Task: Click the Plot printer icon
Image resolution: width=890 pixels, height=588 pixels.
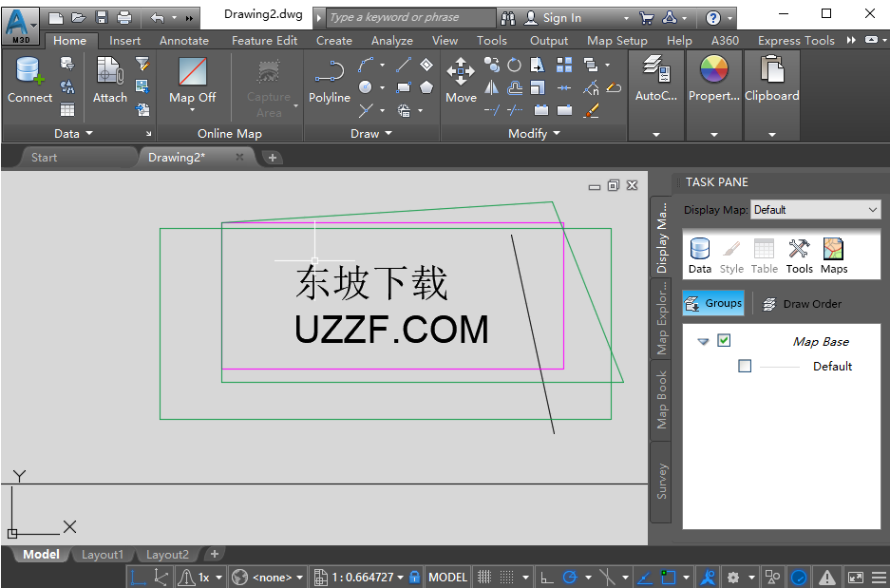Action: pyautogui.click(x=124, y=18)
